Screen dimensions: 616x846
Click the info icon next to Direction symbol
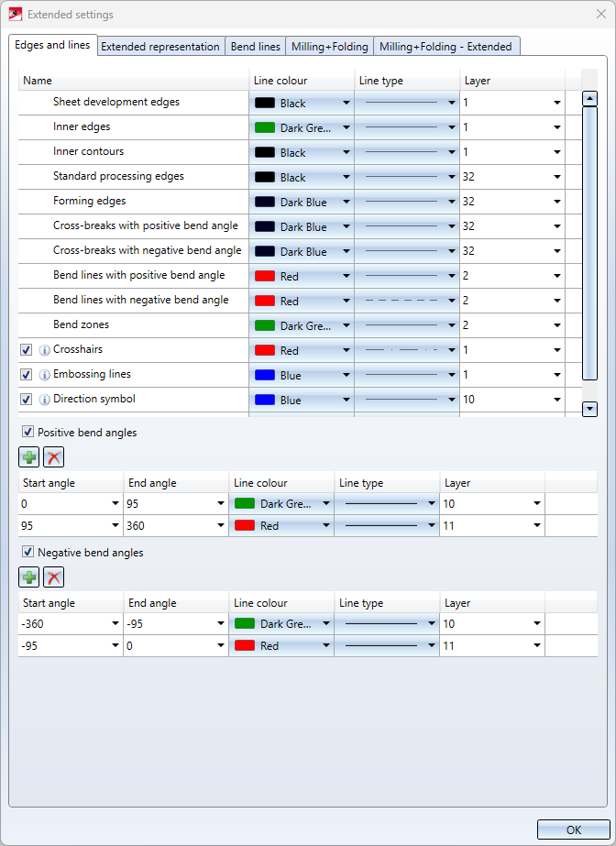tap(45, 400)
